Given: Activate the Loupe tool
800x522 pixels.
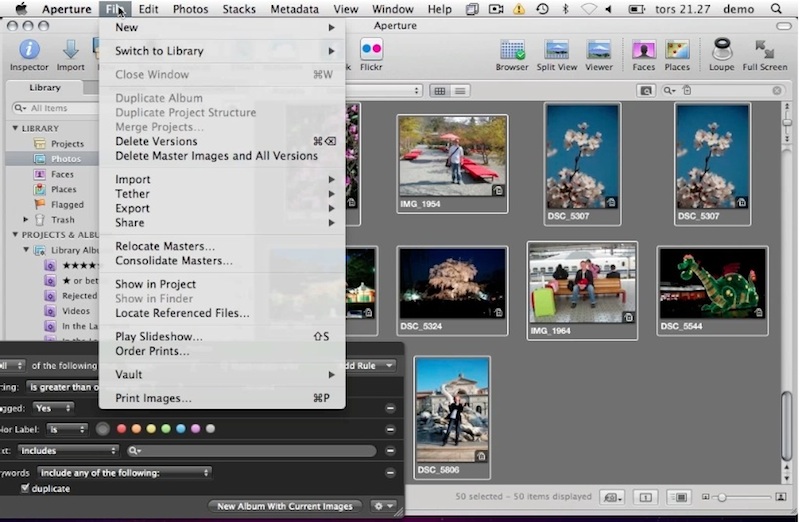Looking at the screenshot, I should click(721, 50).
